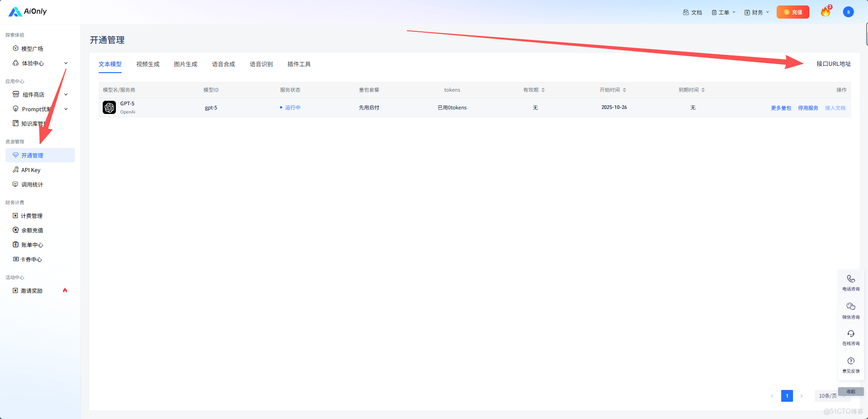
Task: Click 停用服务 for GPT-5
Action: click(x=808, y=108)
